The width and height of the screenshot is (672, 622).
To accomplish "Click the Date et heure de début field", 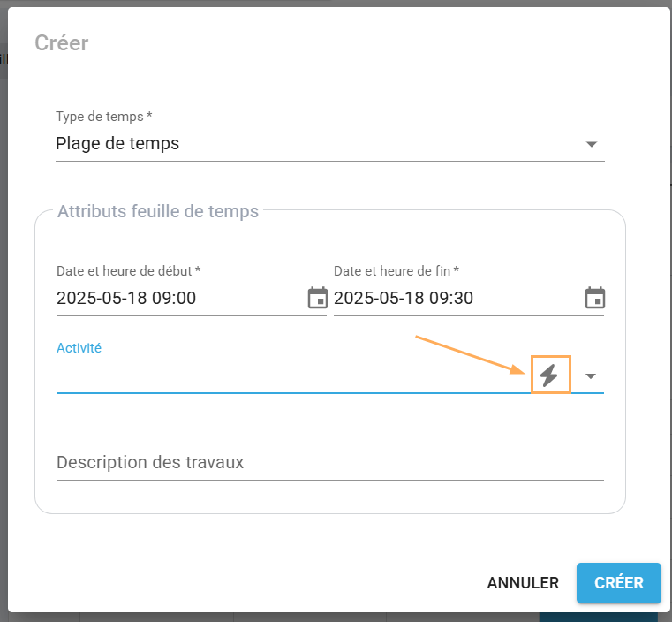I will pos(177,298).
